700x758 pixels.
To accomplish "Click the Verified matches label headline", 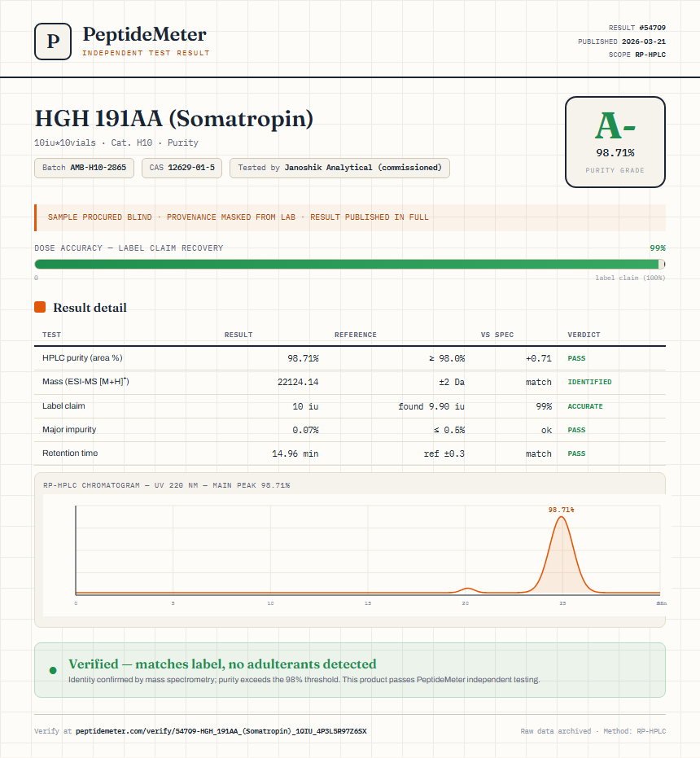I will (x=222, y=664).
